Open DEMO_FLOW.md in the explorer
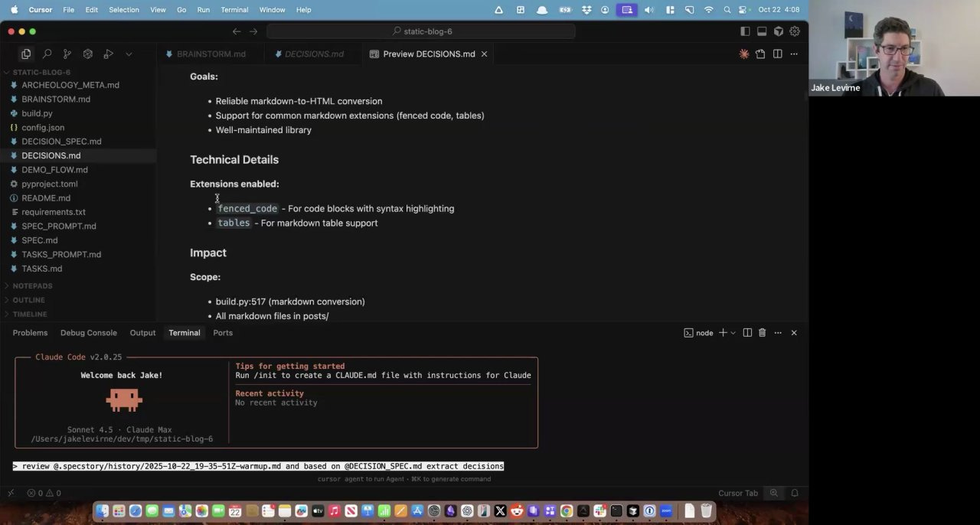Screen dimensions: 980x525 (54, 170)
